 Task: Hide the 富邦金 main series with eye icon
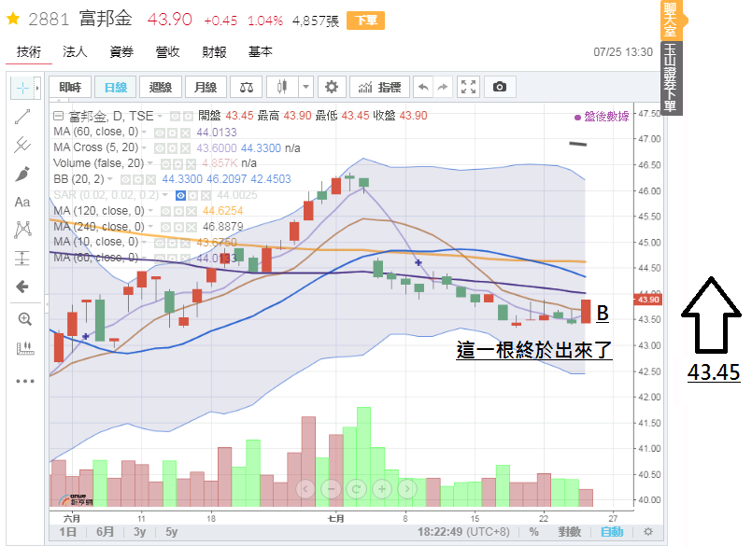click(175, 117)
